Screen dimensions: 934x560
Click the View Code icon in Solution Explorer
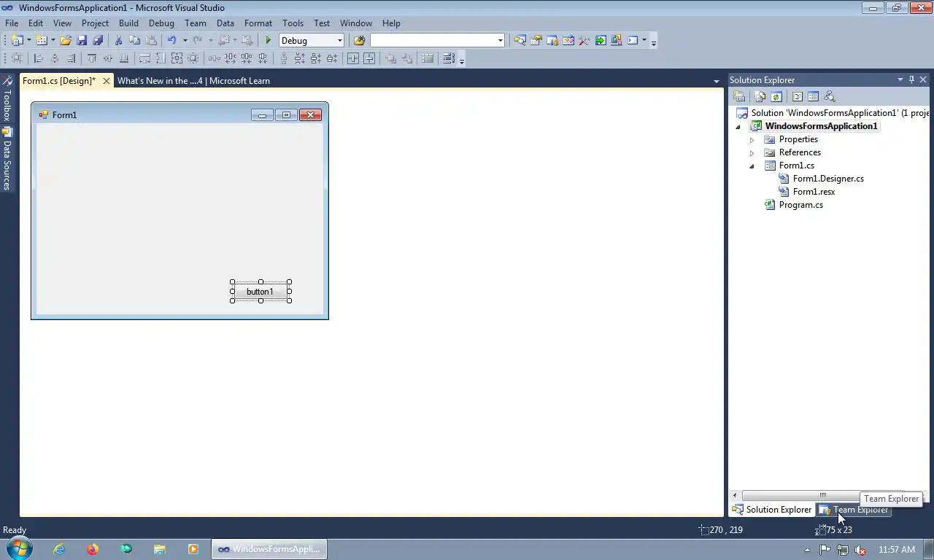point(798,96)
